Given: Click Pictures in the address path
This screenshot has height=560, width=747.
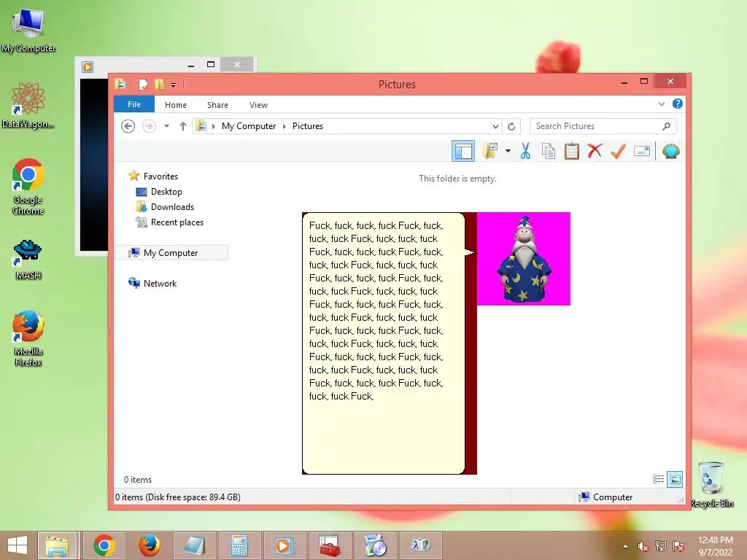Looking at the screenshot, I should tap(308, 126).
